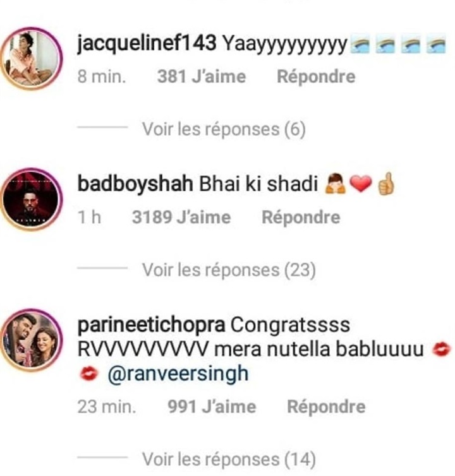Viewport: 455px width, 476px height.
Task: Click the red heart emoji in badboyshah's comment
Action: [361, 184]
